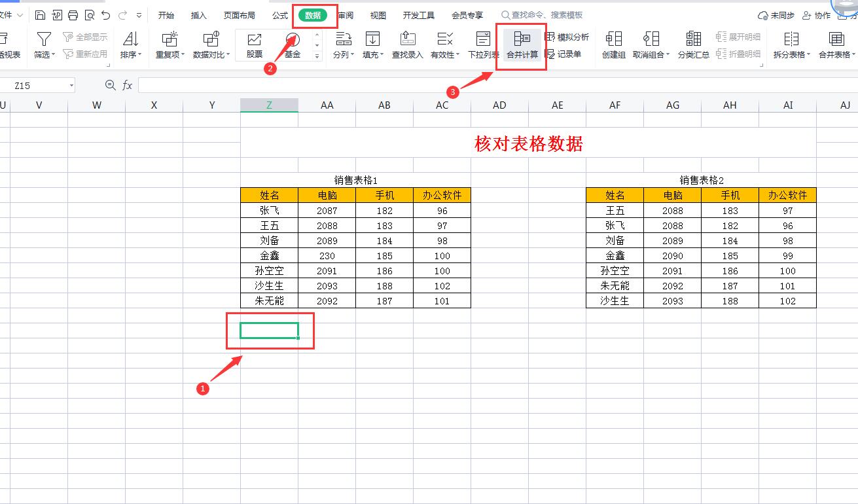This screenshot has width=858, height=504.
Task: Click the Save icon in quick access toolbar
Action: pyautogui.click(x=41, y=15)
